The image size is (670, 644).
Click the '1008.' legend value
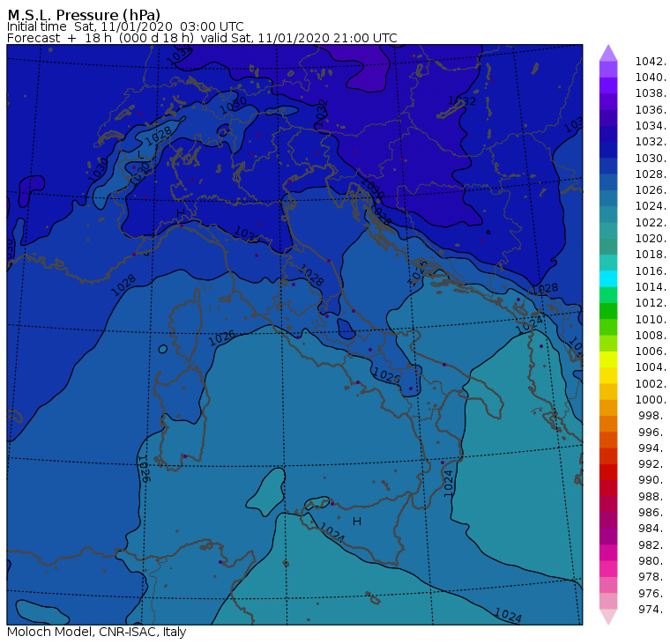(651, 336)
